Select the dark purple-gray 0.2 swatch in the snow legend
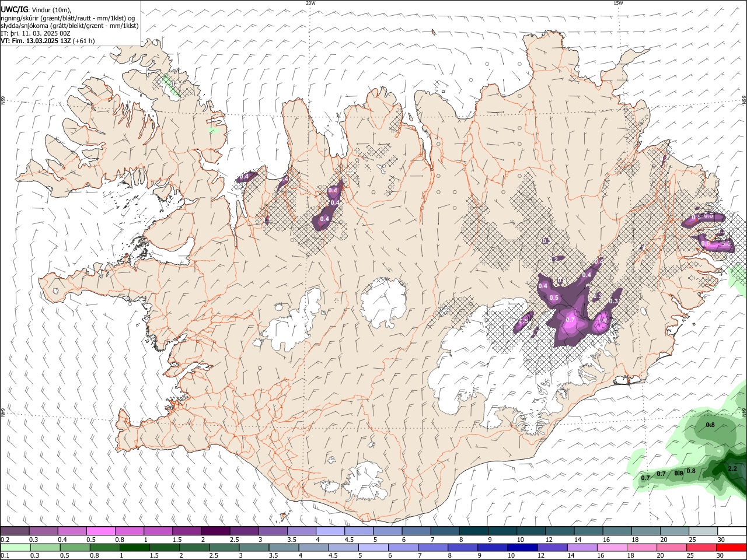Image resolution: width=747 pixels, height=560 pixels. coord(15,531)
